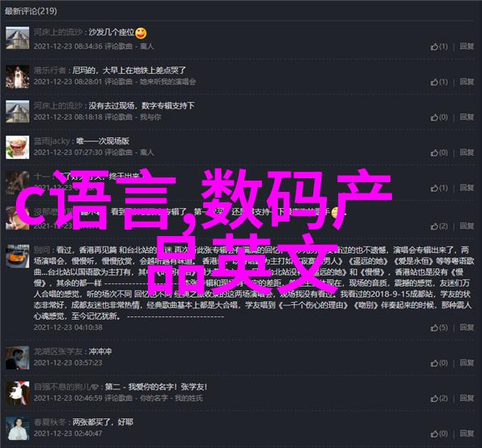This screenshot has width=482, height=448.
Task: Click thumbs-up for '唯一一次现场版' comment
Action: pos(439,153)
